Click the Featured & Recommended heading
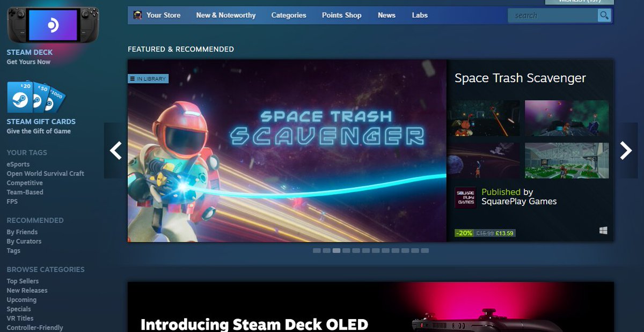The width and height of the screenshot is (644, 332). [181, 49]
